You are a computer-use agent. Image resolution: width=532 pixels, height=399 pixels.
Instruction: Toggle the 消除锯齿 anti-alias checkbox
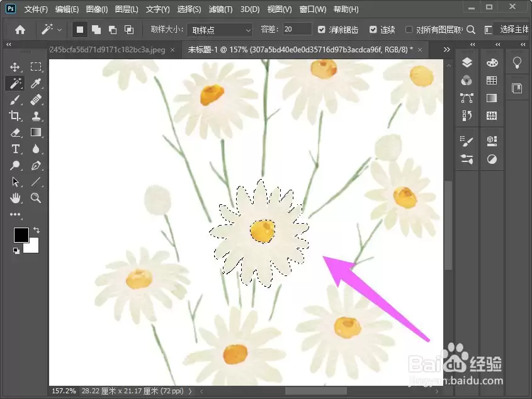(321, 30)
